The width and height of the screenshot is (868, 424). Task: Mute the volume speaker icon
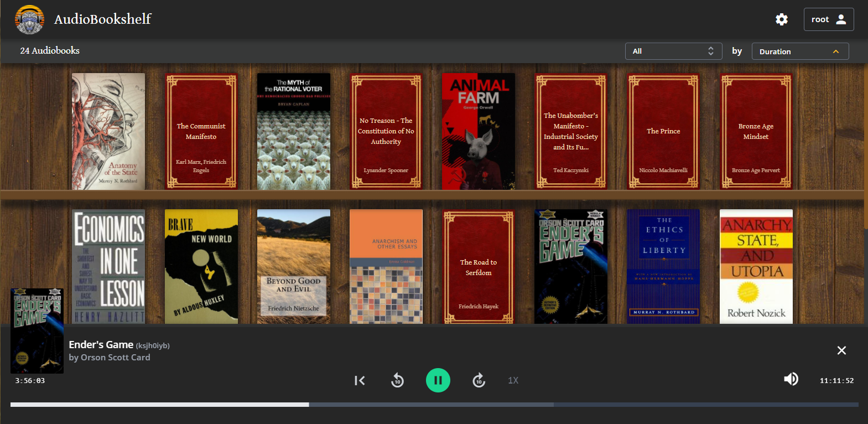point(791,379)
